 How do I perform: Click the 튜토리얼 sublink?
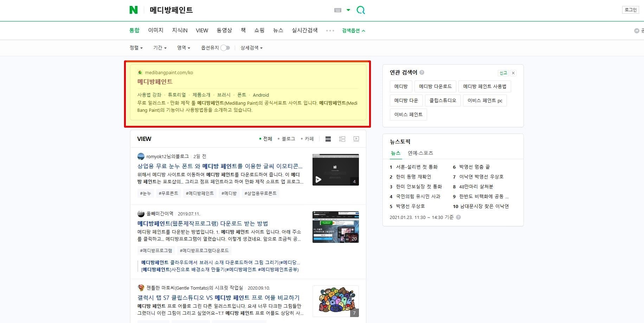[177, 95]
